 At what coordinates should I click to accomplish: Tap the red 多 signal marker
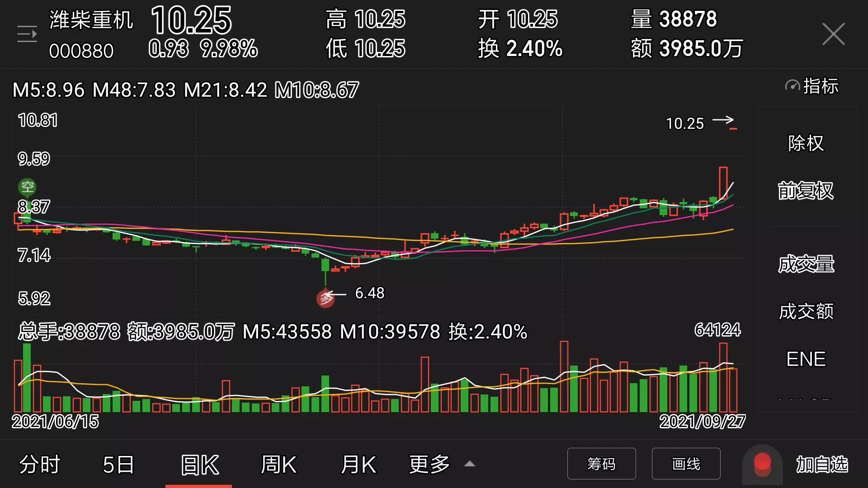point(325,299)
